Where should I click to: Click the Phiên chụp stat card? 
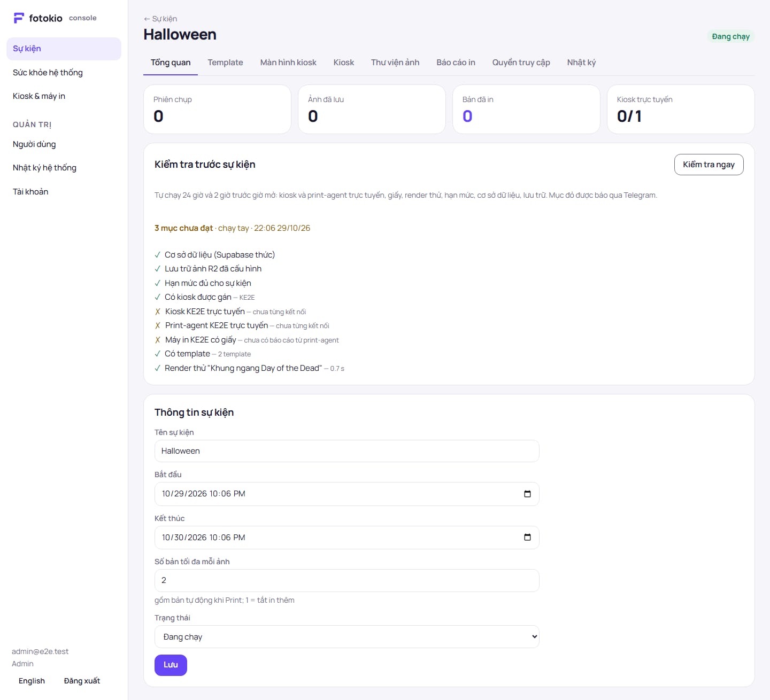(x=217, y=109)
